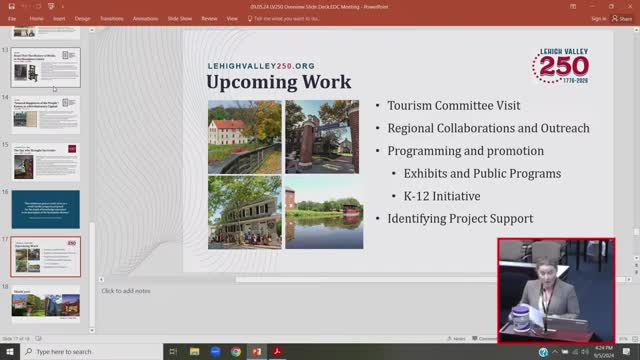Image resolution: width=640 pixels, height=360 pixels.
Task: Open the Slide Show tab
Action: tap(180, 19)
